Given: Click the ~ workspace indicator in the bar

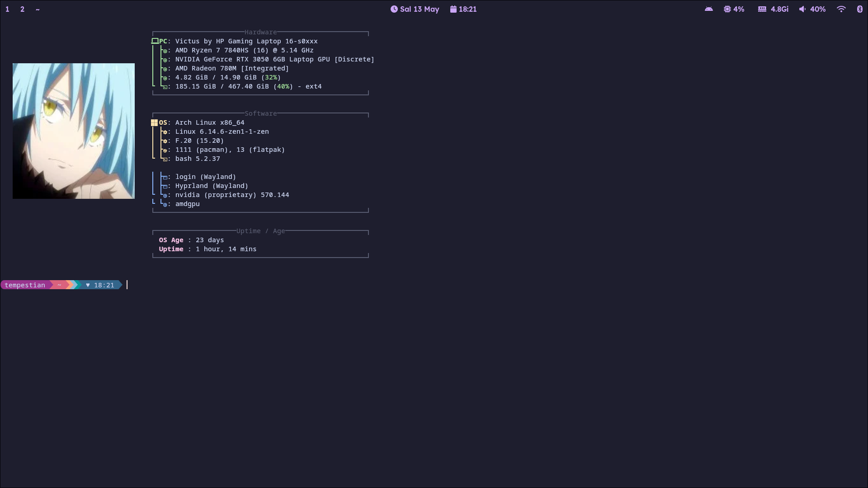Looking at the screenshot, I should point(38,9).
